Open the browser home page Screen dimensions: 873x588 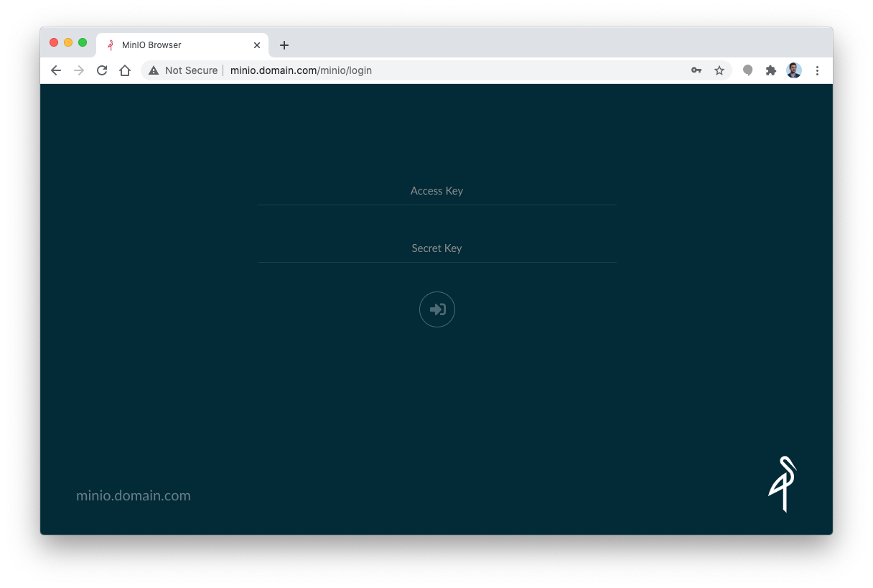tap(125, 70)
